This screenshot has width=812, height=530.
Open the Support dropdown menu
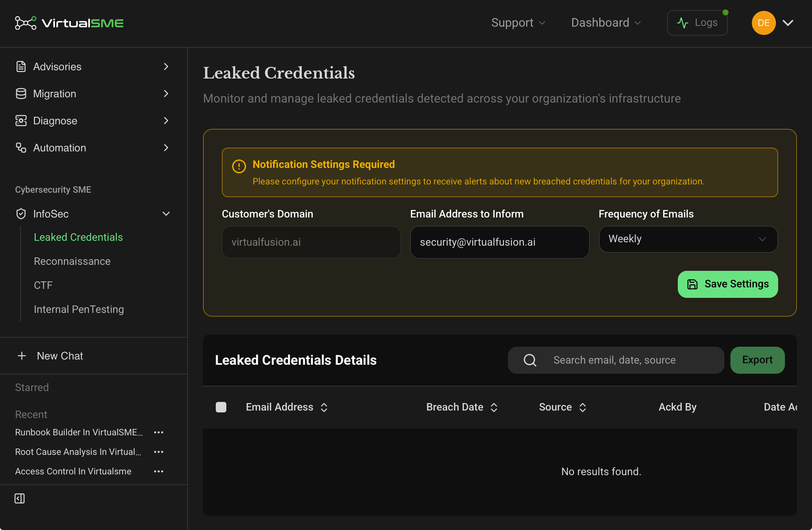[518, 23]
